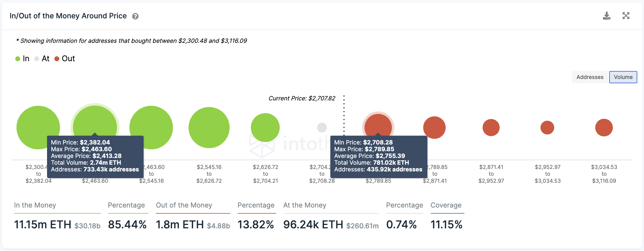
Task: Click the $30.18b dollar value
Action: (x=87, y=226)
